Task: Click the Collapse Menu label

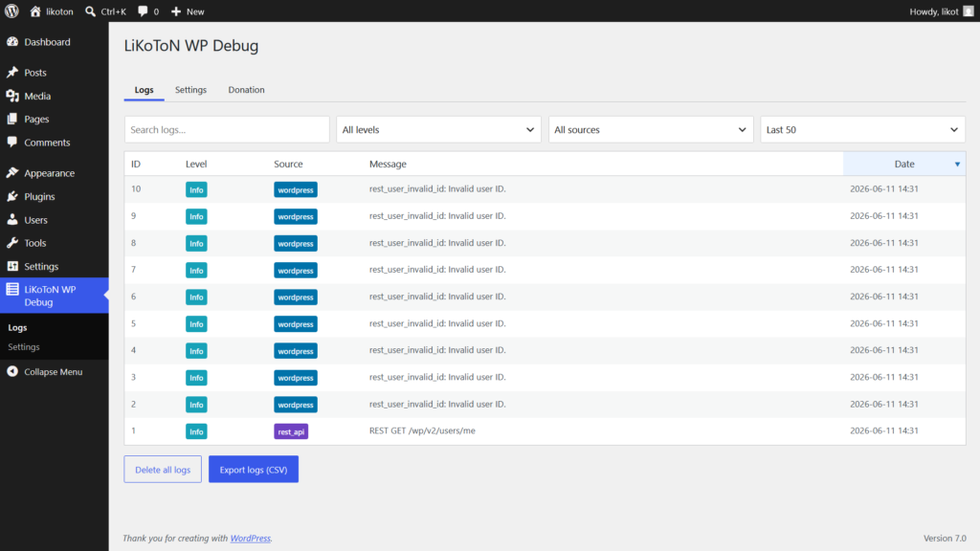Action: click(54, 372)
